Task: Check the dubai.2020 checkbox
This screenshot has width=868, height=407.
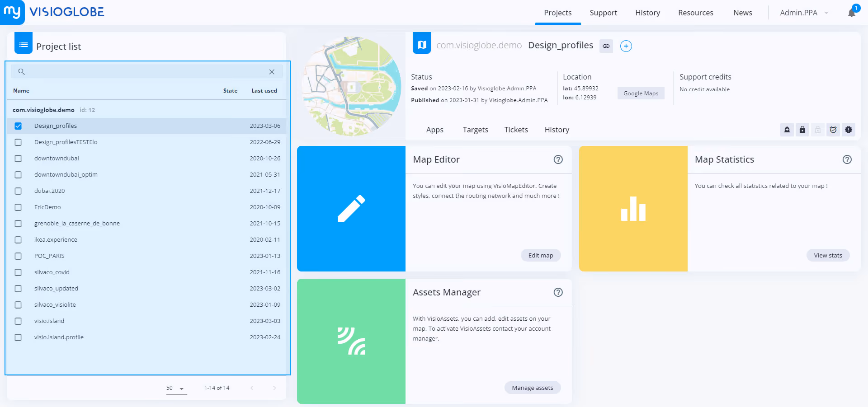Action: tap(18, 191)
